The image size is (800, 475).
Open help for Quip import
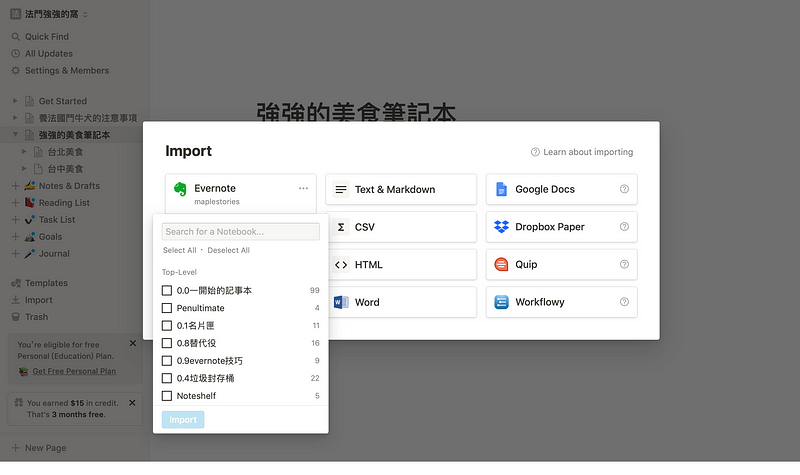point(624,264)
